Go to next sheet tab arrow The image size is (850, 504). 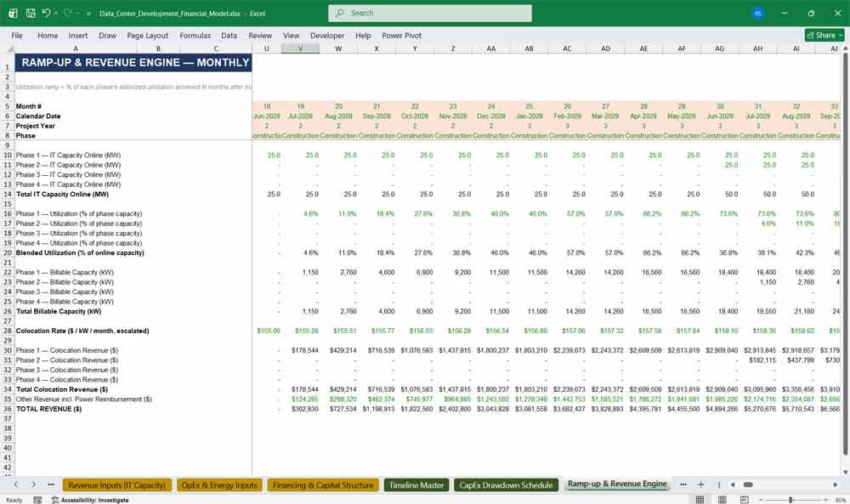(x=33, y=484)
